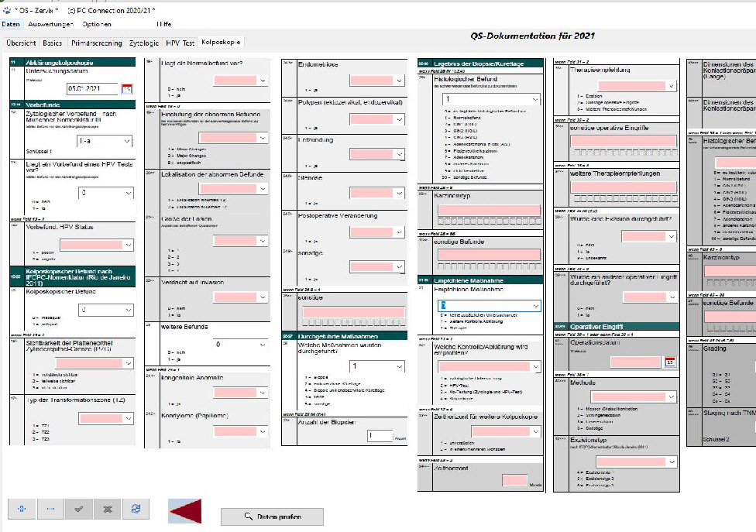The height and width of the screenshot is (532, 756).
Task: Open Welche Maßnahmen wurden durchgeführt dropdown
Action: point(376,366)
